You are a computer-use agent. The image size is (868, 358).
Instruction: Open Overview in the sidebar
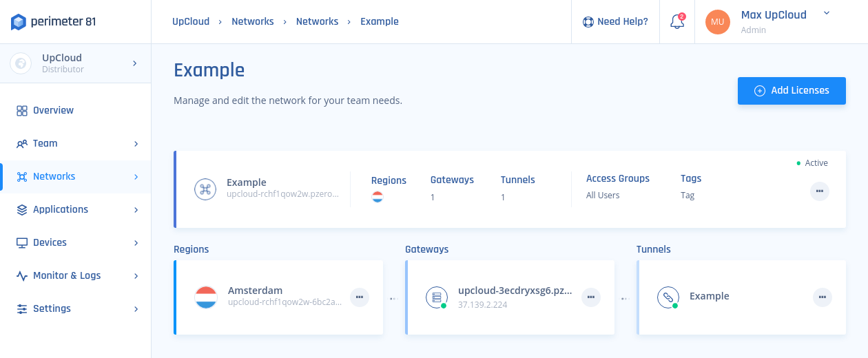pos(53,110)
